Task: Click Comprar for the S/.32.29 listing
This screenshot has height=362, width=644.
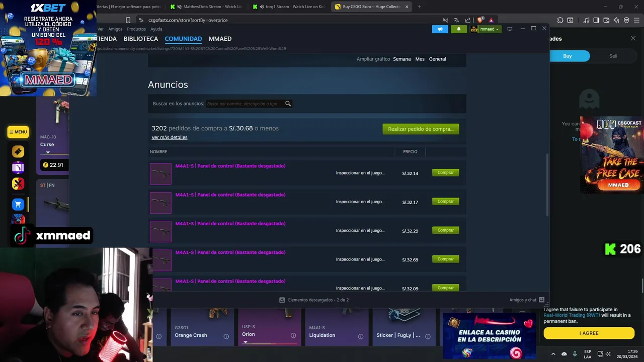Action: (445, 230)
